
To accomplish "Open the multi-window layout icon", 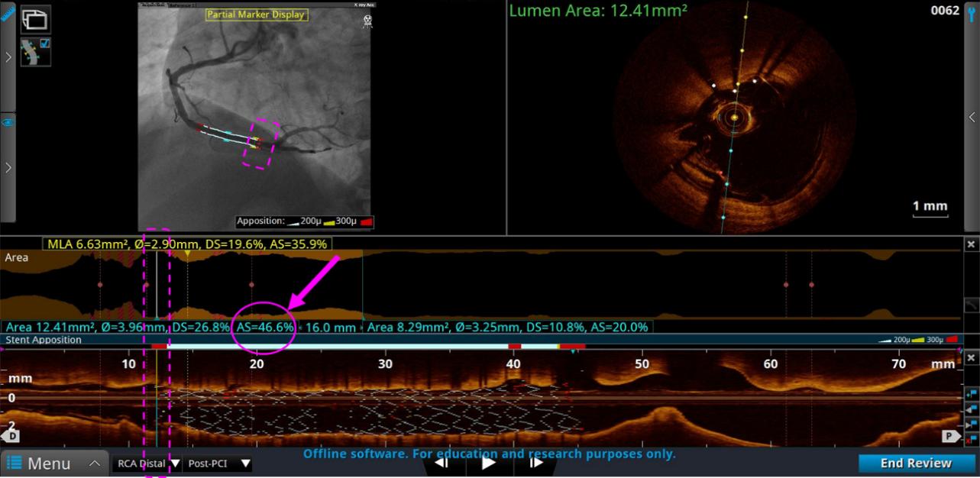I will 35,18.
